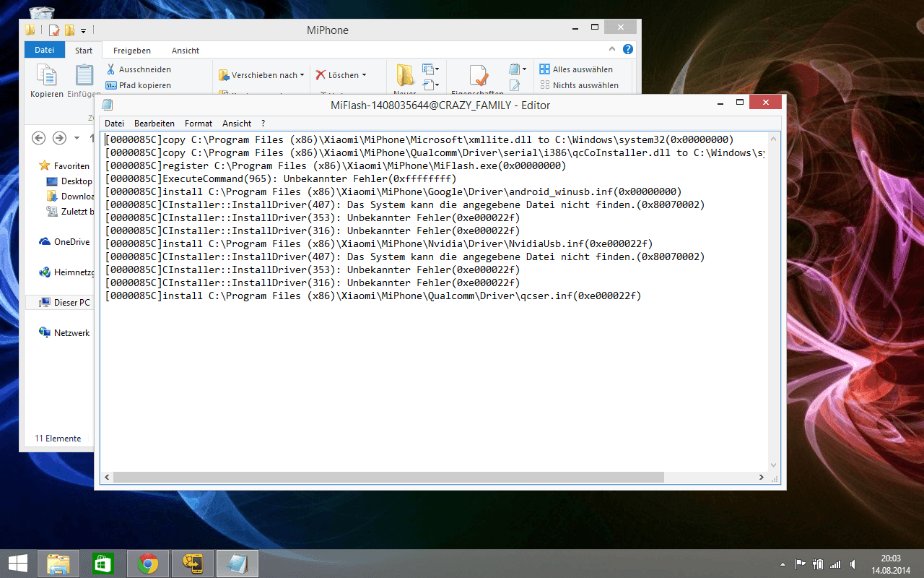Switch to the Ansicht ribbon tab in Explorer
The height and width of the screenshot is (578, 924).
186,51
